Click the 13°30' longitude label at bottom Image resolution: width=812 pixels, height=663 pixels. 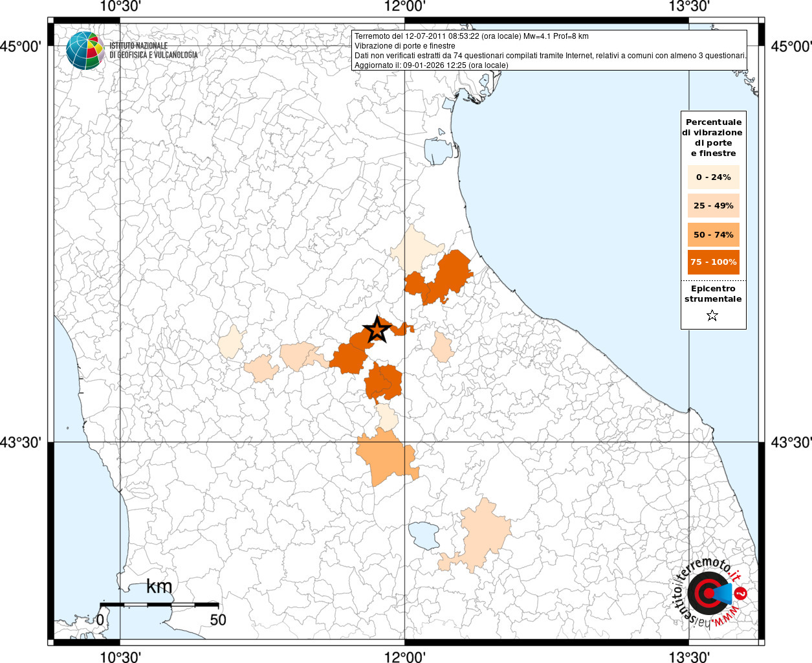689,657
